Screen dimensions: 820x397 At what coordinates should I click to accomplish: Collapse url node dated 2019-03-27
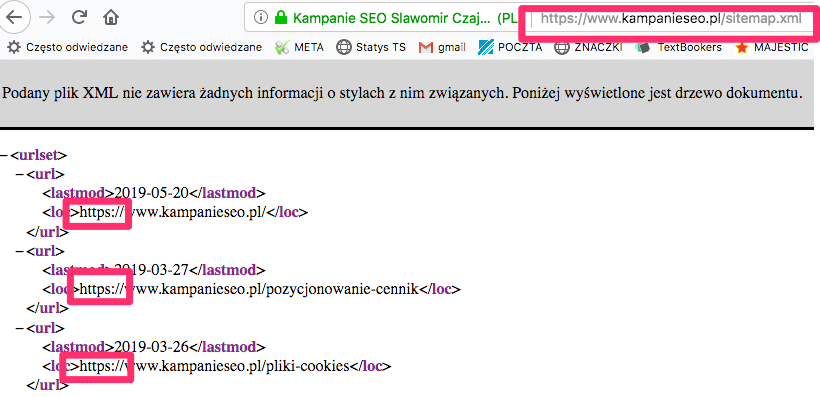pyautogui.click(x=20, y=251)
